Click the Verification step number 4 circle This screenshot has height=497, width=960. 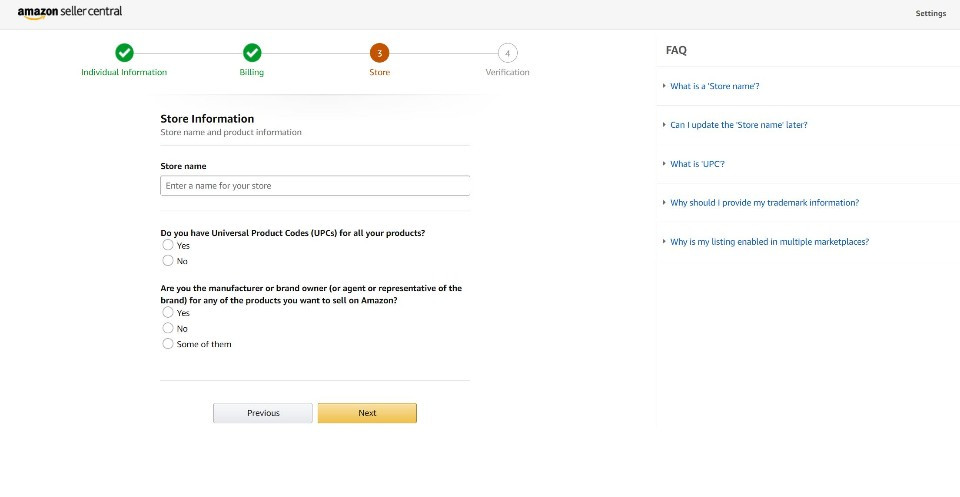click(x=507, y=53)
